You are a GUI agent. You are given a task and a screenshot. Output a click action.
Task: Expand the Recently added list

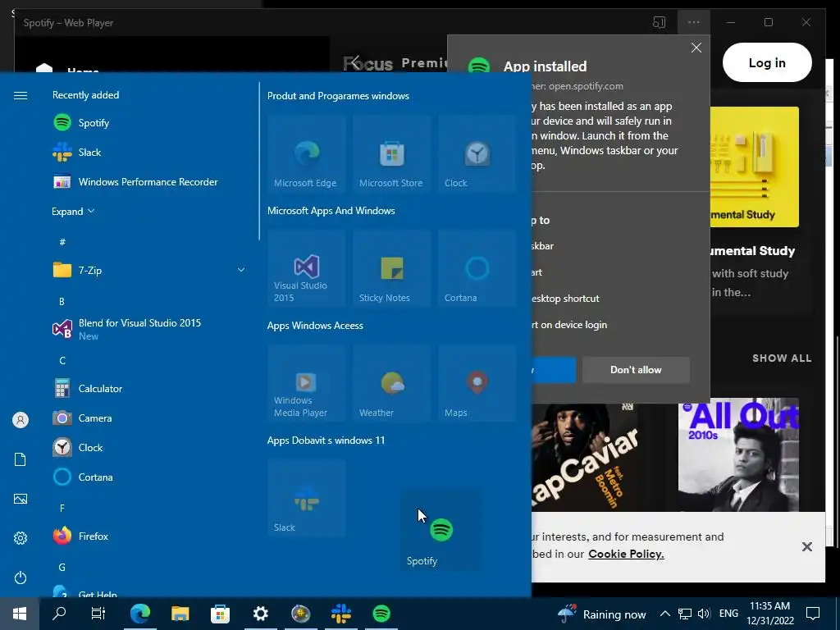click(73, 211)
